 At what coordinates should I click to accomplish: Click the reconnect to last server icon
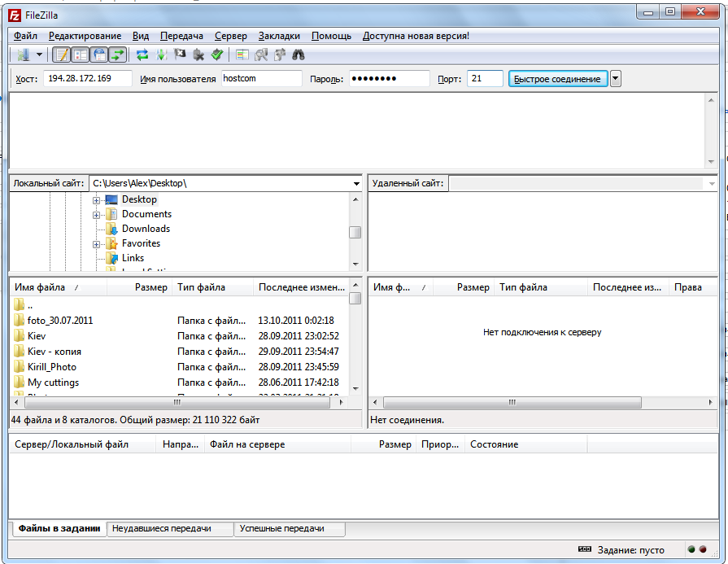pos(216,55)
